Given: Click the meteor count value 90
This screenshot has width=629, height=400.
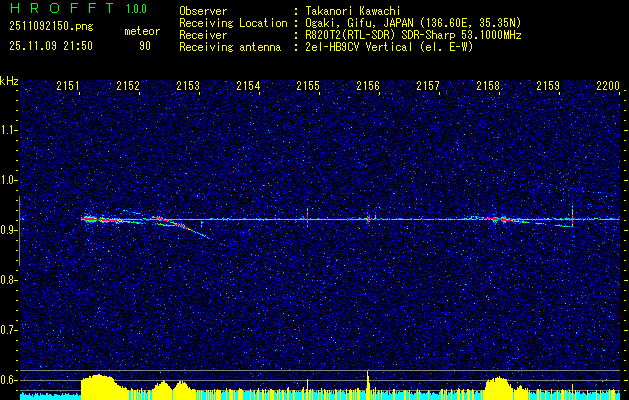Looking at the screenshot, I should [145, 46].
